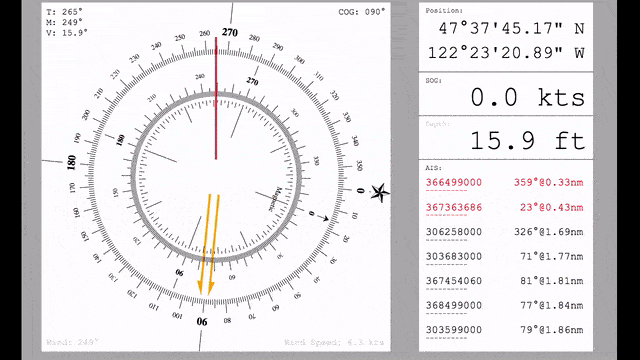This screenshot has height=360, width=640.
Task: Click the black star north marker
Action: (380, 193)
